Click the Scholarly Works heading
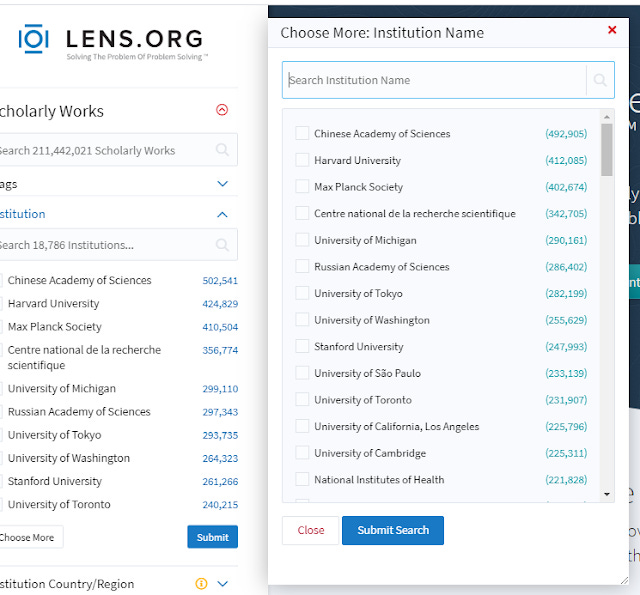Image resolution: width=640 pixels, height=595 pixels. [51, 111]
